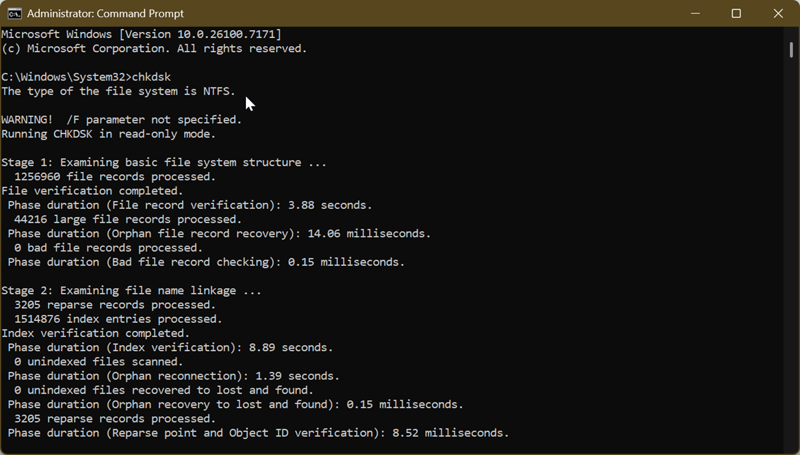Maximize the Command Prompt window
800x455 pixels.
pos(736,14)
